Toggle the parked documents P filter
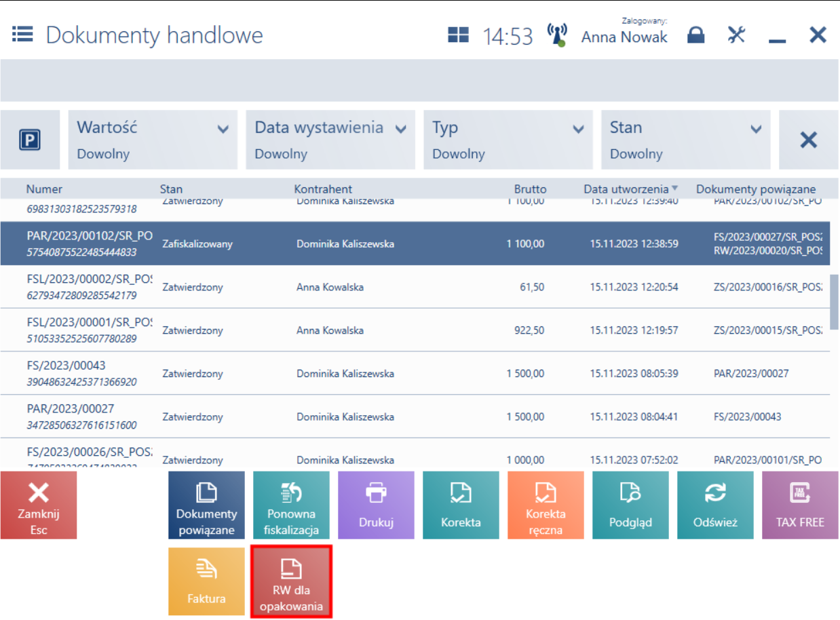This screenshot has width=840, height=620. point(30,140)
